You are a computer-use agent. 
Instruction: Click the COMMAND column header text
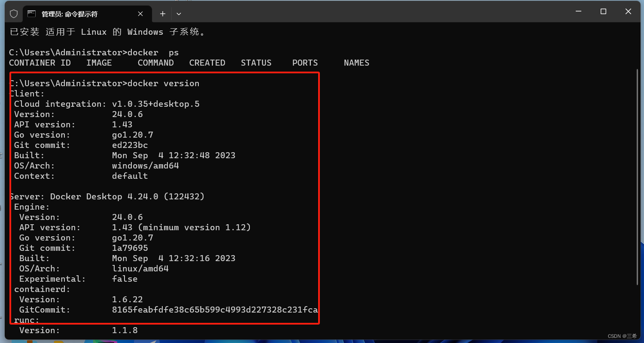[156, 63]
